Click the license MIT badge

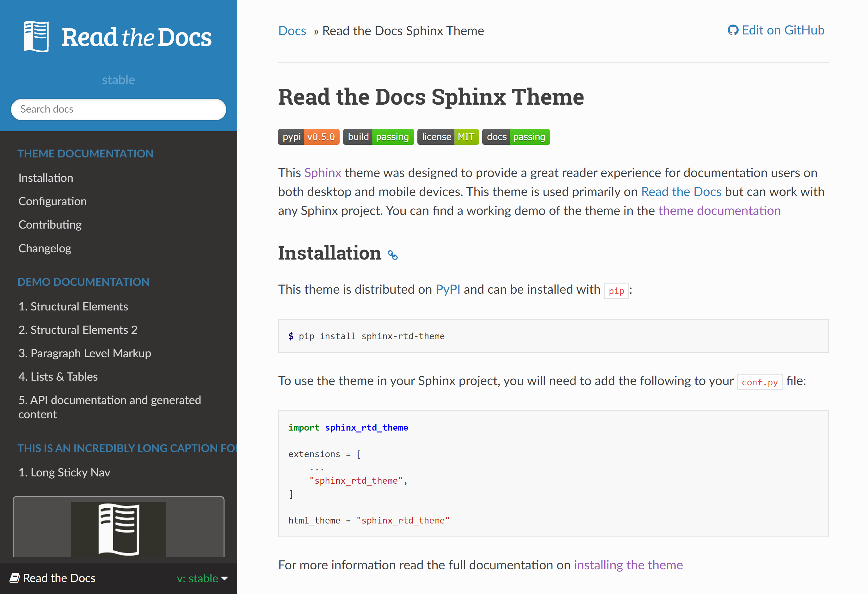point(447,137)
